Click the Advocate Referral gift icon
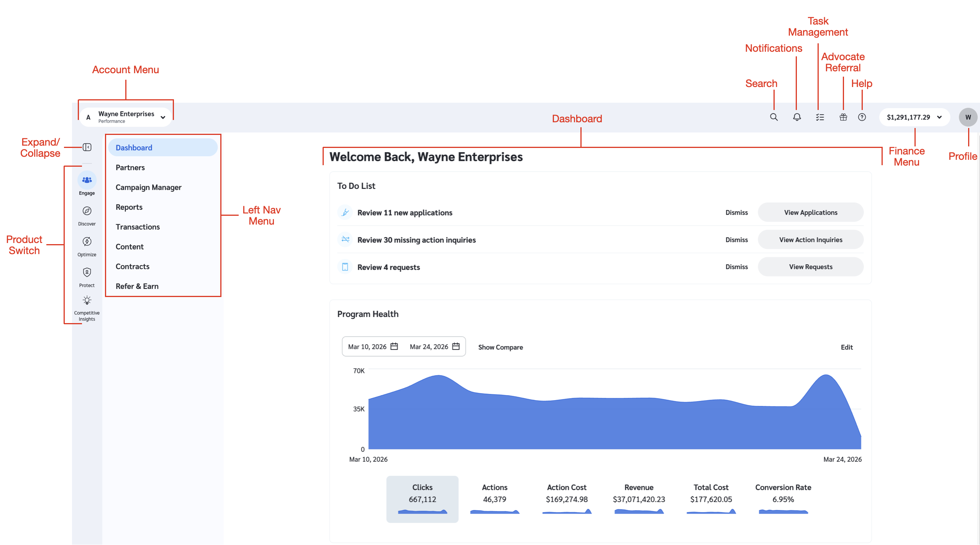Screen dimensions: 980x545 click(x=843, y=117)
